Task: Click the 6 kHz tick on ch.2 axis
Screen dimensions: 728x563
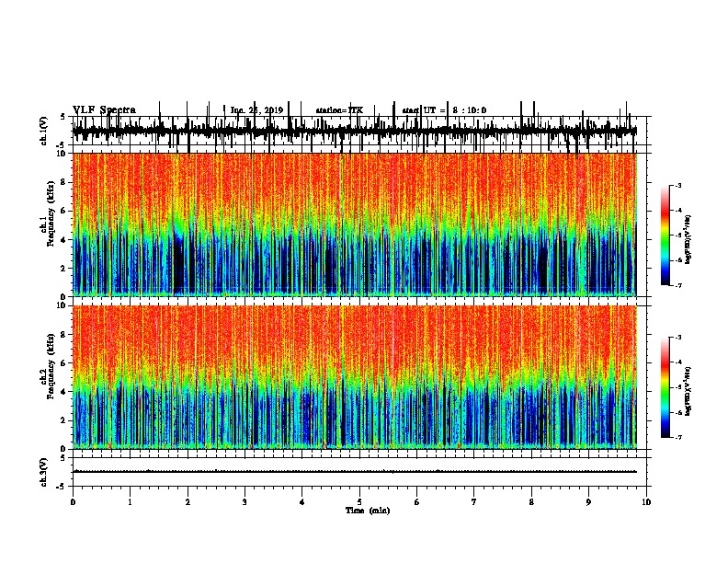Action: [64, 363]
